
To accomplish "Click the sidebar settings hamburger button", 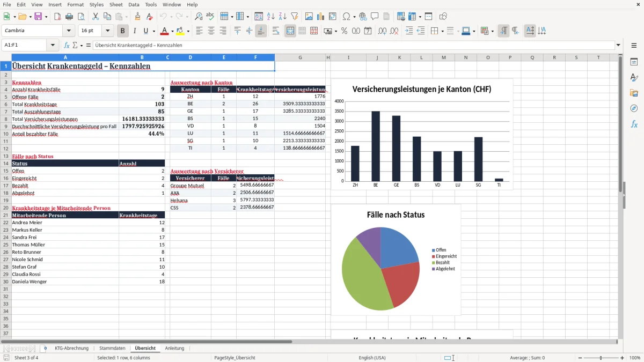I will pos(634,46).
